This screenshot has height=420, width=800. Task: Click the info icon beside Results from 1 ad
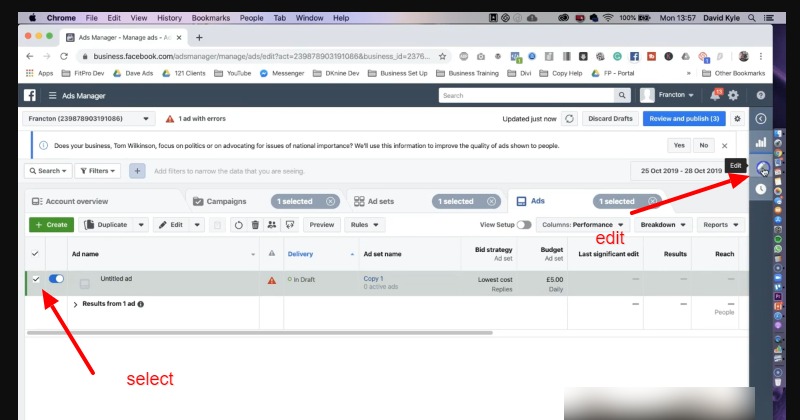pyautogui.click(x=141, y=304)
